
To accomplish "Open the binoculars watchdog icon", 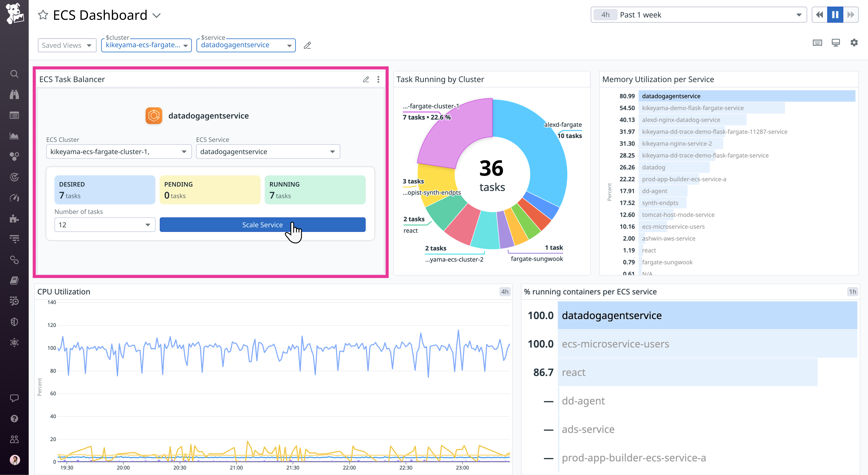I will point(14,94).
